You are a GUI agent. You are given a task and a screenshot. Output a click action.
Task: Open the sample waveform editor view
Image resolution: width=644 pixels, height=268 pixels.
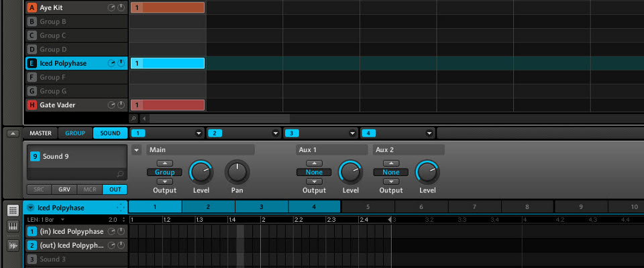(13, 246)
